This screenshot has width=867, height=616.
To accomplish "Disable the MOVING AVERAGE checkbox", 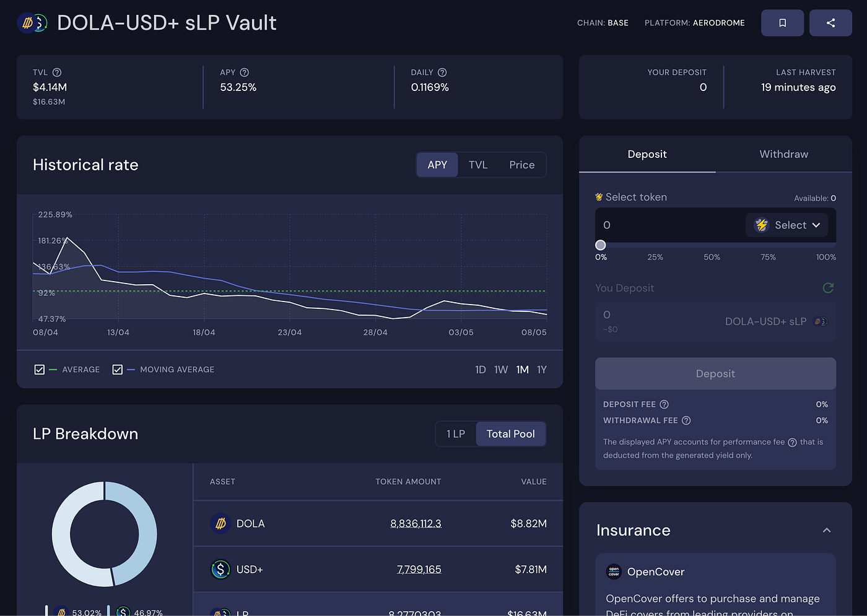I will tap(118, 369).
